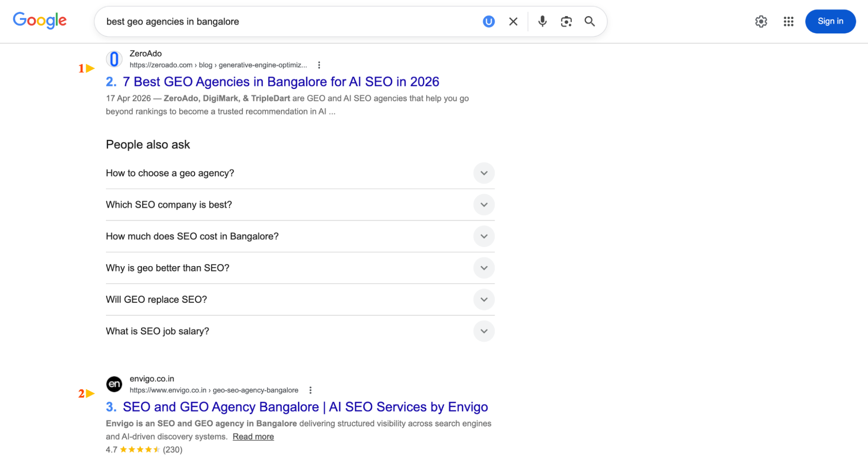This screenshot has width=868, height=459.
Task: Click 'How to choose a geo agency?' question text
Action: [170, 173]
